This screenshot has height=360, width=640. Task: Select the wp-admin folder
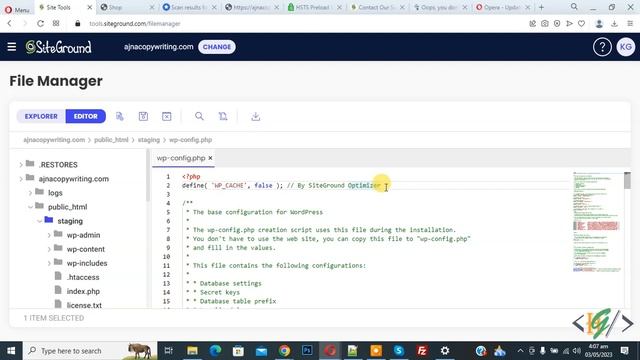coord(83,235)
